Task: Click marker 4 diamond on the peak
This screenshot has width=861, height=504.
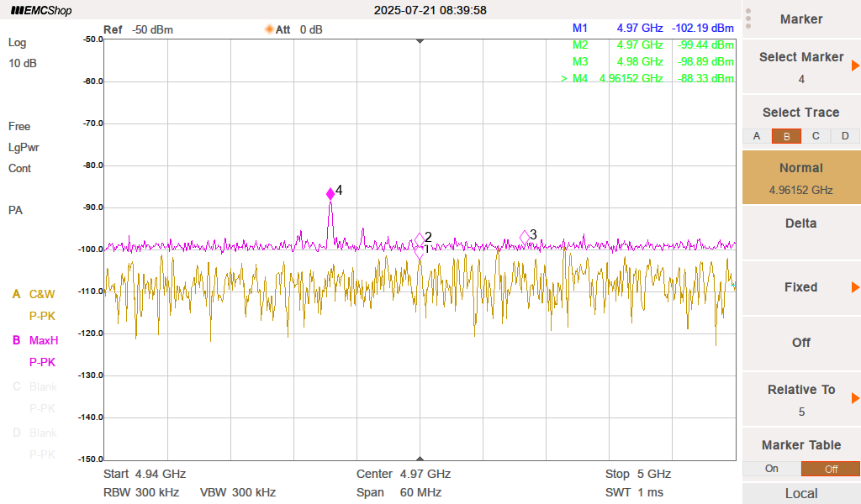Action: [330, 194]
